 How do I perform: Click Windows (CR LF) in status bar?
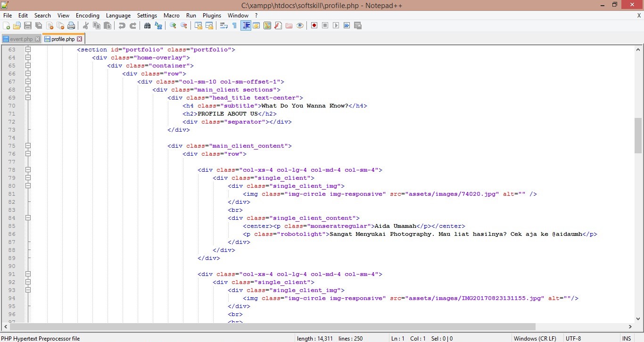[x=535, y=338]
